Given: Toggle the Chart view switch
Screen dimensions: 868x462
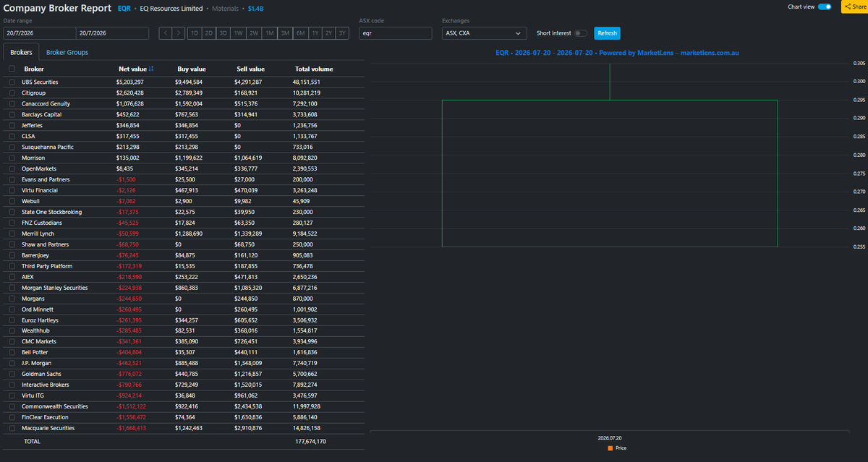Looking at the screenshot, I should point(825,7).
